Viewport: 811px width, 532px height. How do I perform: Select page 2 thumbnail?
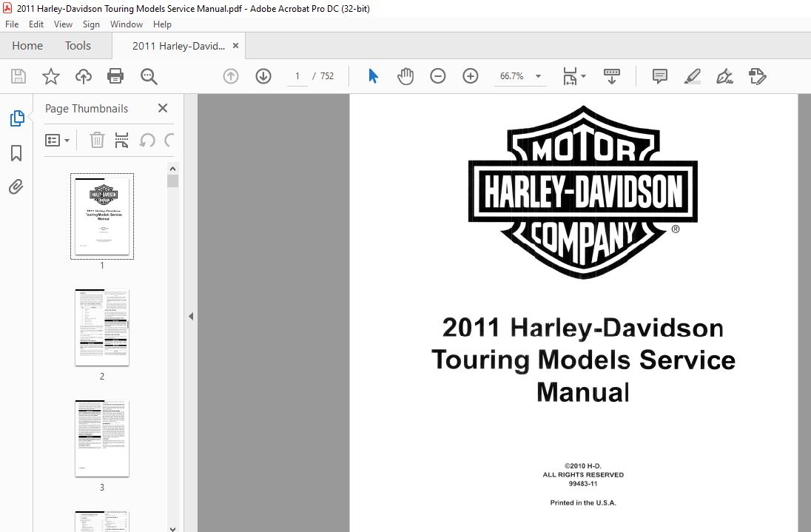coord(102,327)
